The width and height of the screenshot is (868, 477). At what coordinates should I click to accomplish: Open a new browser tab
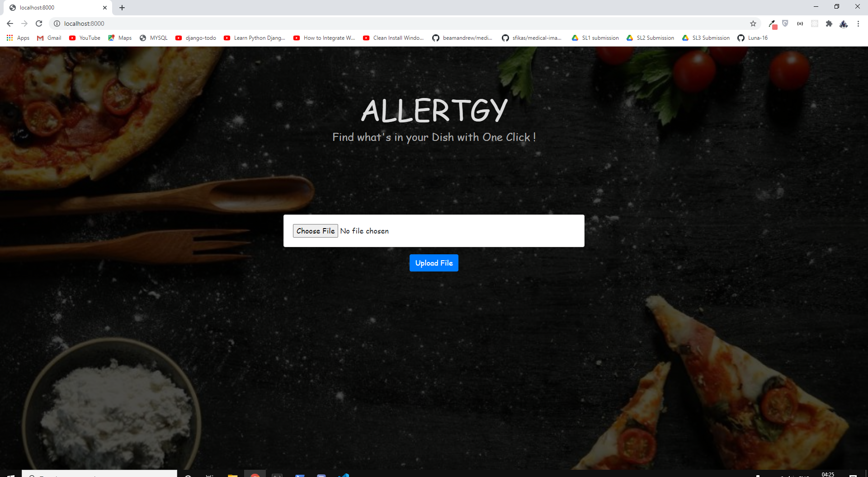pos(122,8)
